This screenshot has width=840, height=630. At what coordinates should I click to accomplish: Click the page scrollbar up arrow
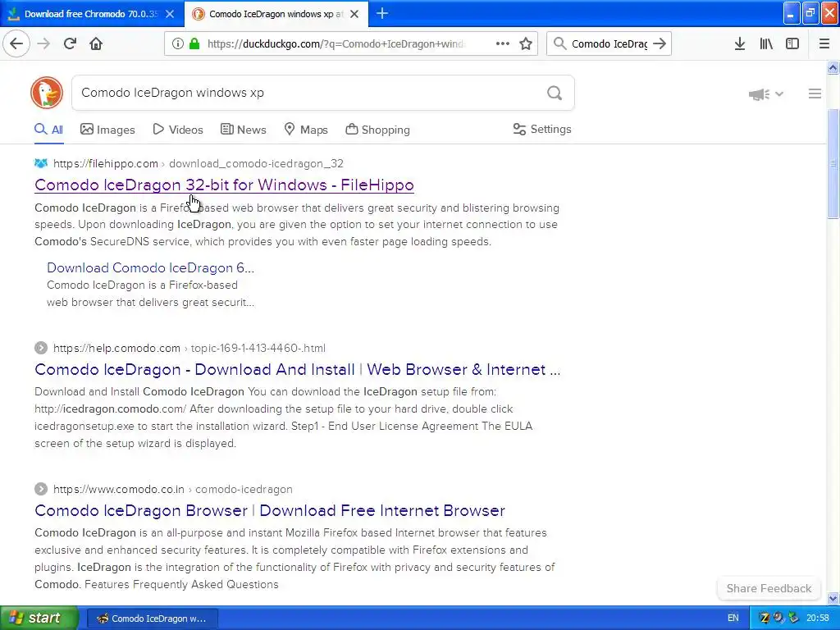pos(833,67)
